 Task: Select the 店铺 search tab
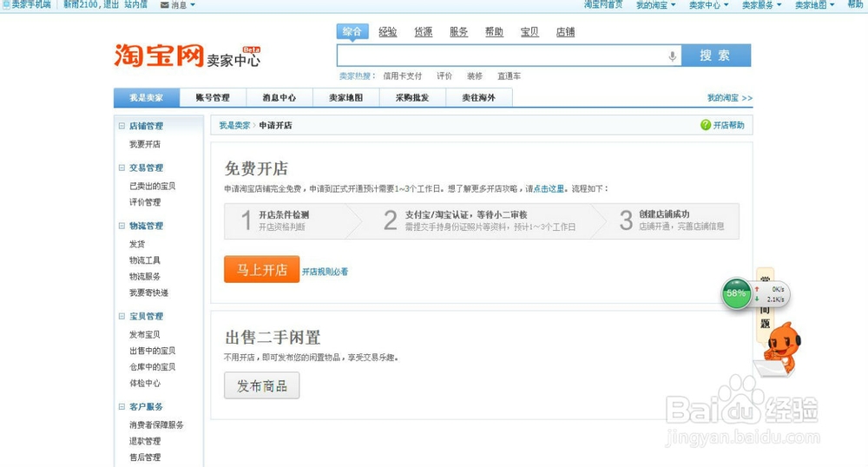[565, 32]
